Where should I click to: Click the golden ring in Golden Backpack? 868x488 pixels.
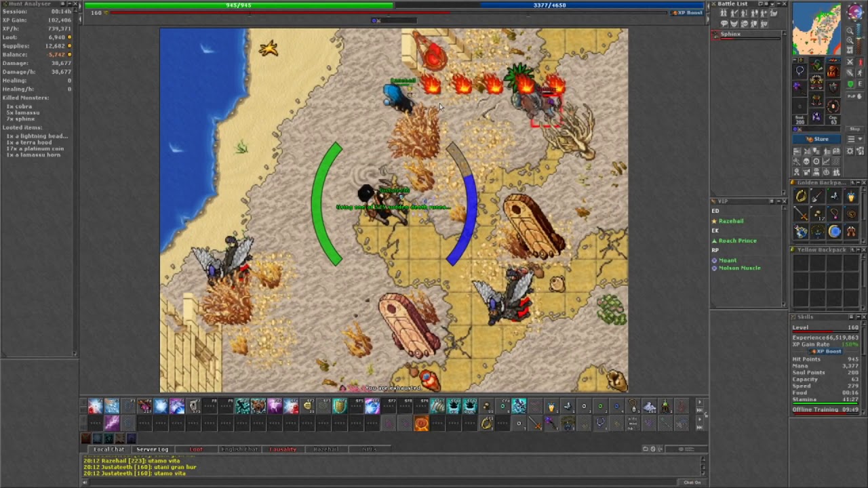click(x=801, y=196)
